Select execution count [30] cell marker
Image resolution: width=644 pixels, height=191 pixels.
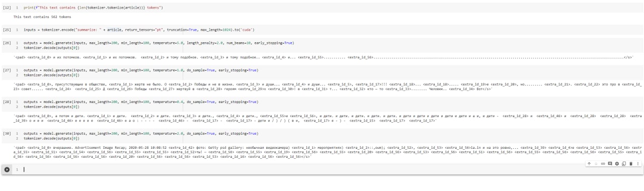[x=7, y=133]
